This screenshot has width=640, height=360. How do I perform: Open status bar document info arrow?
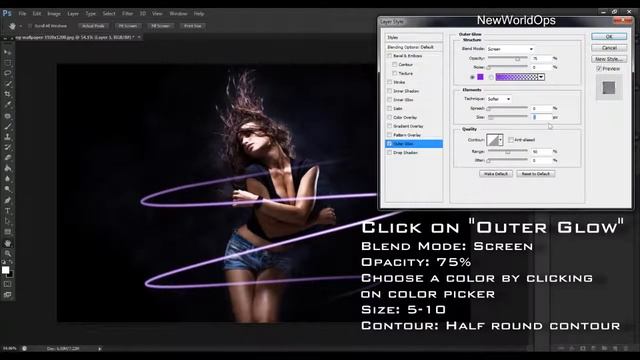[x=100, y=349]
